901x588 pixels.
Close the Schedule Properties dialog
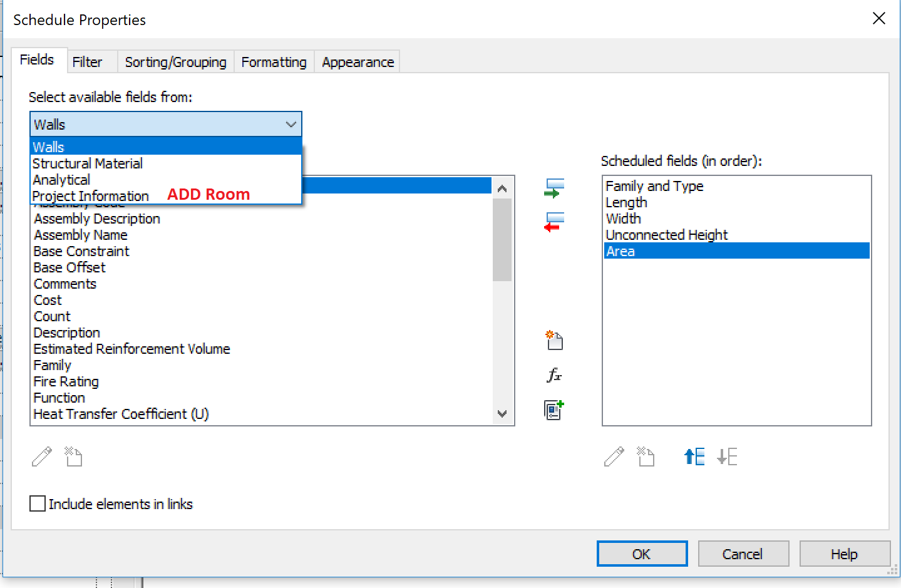tap(879, 19)
